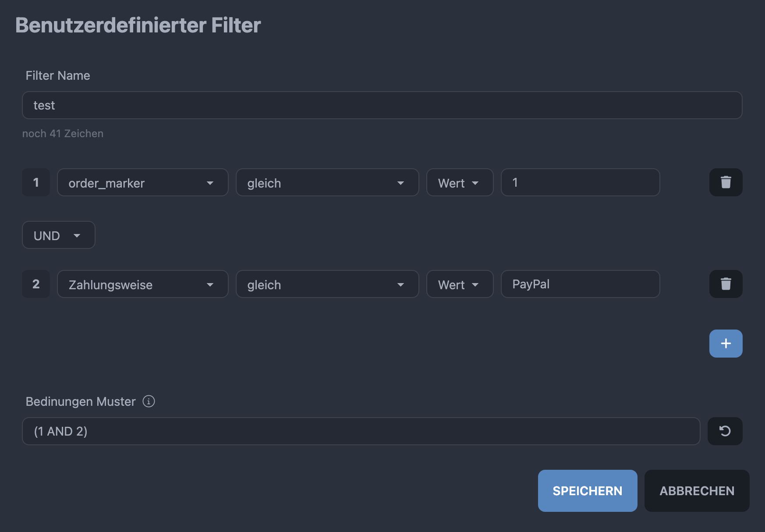Click the 'Filter Name' label
This screenshot has width=765, height=532.
[x=58, y=75]
